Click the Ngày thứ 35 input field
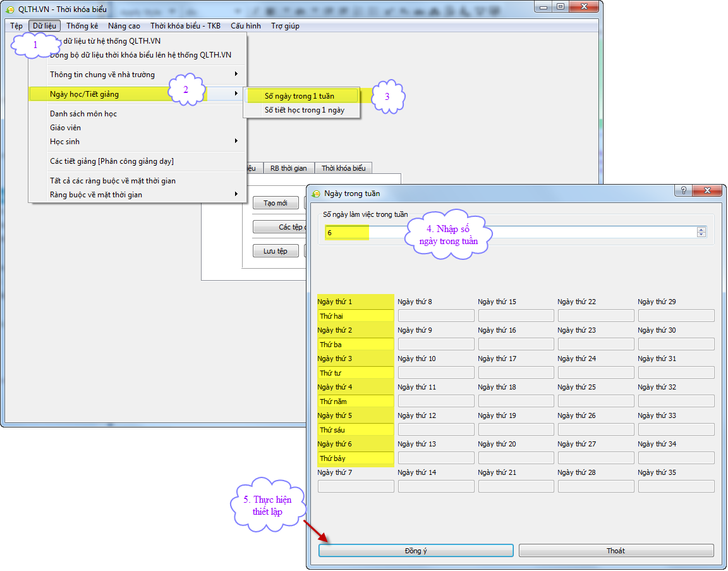Screen dimensions: 728x571 click(676, 486)
